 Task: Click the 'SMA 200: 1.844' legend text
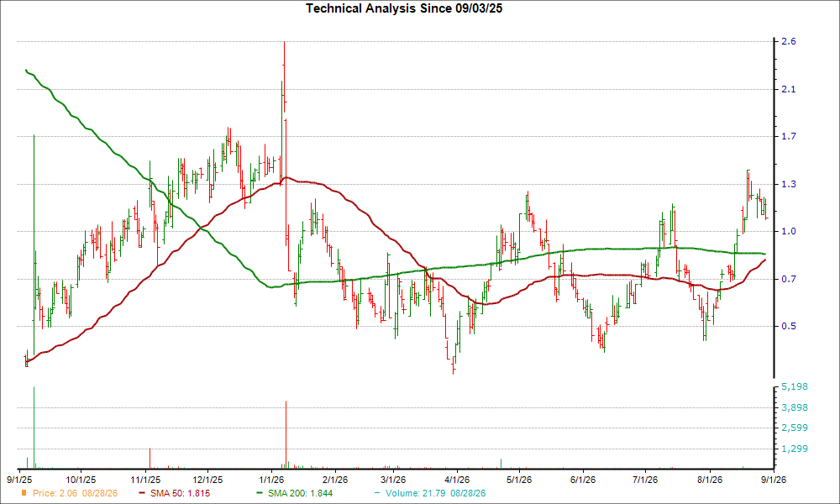pyautogui.click(x=301, y=493)
